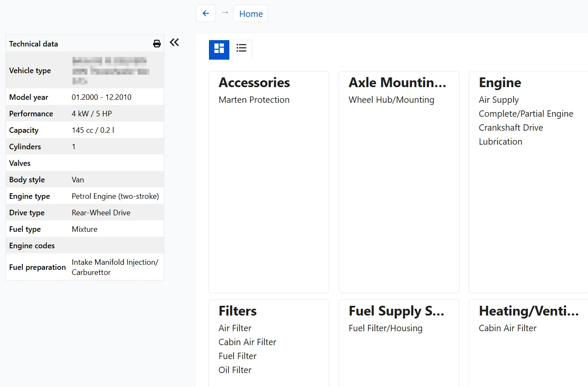Screen dimensions: 588x387
Task: Select Fuel Filter/Housing
Action: coord(385,328)
